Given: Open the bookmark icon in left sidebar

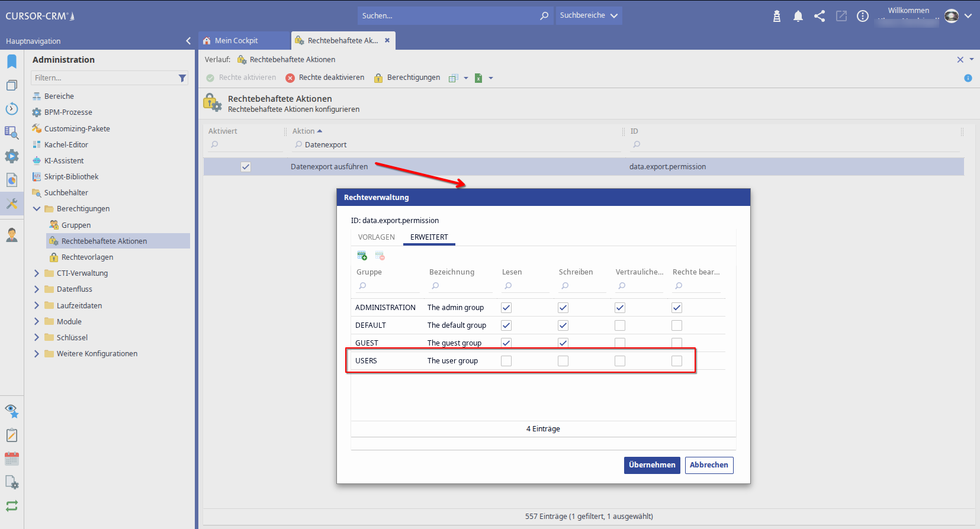Looking at the screenshot, I should point(11,62).
